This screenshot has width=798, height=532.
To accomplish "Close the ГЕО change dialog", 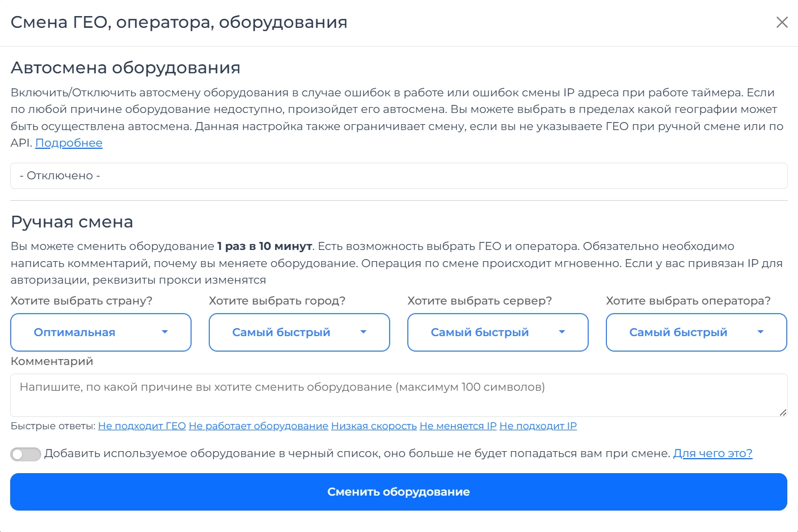I will (x=782, y=22).
